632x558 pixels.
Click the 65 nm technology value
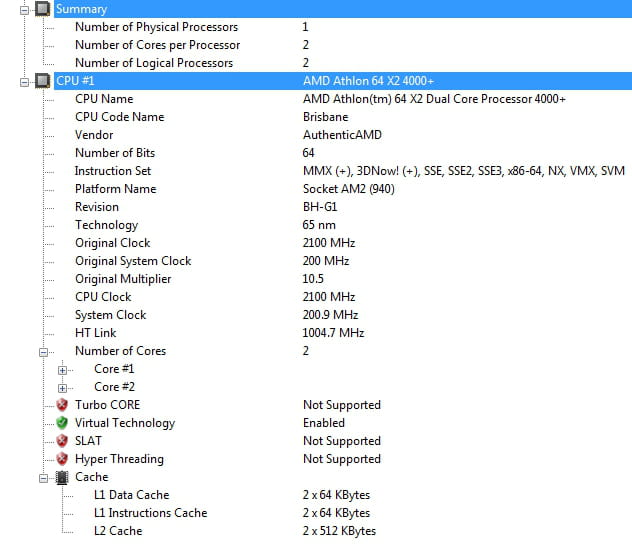(319, 225)
